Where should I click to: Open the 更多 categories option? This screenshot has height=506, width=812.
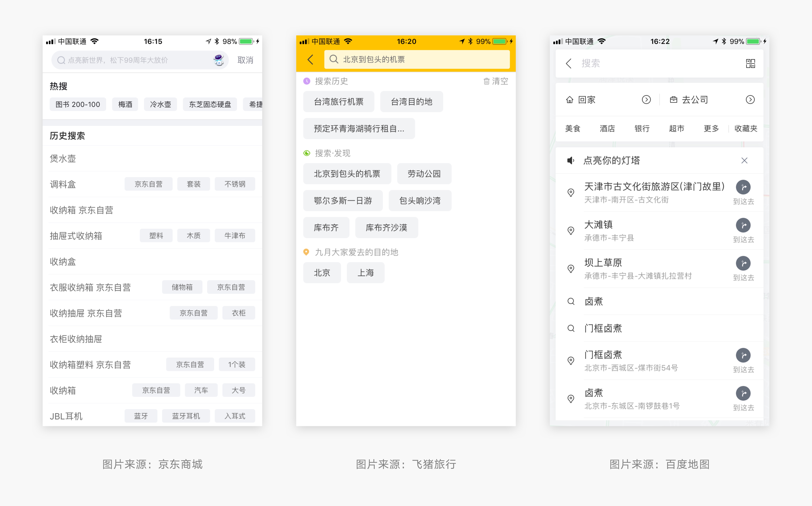point(711,129)
